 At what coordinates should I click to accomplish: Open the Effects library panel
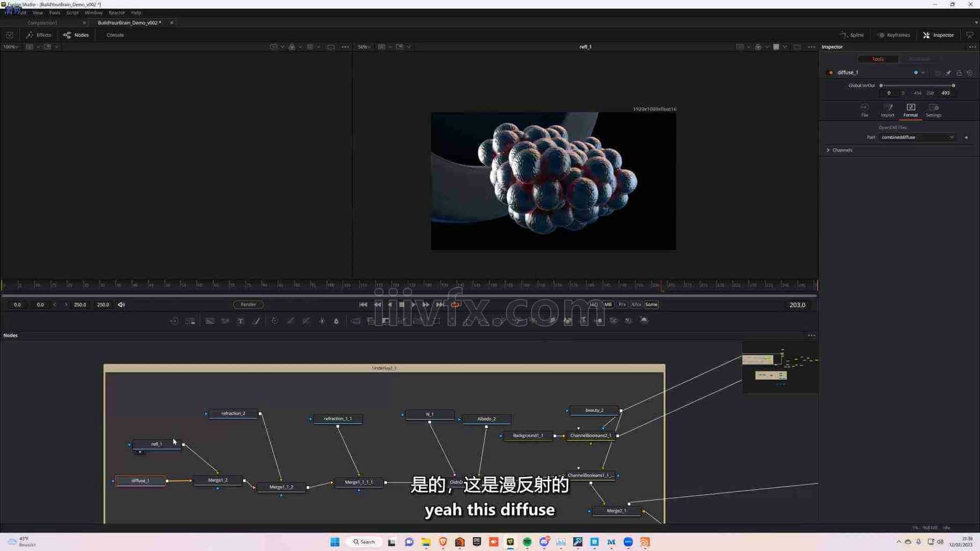39,35
